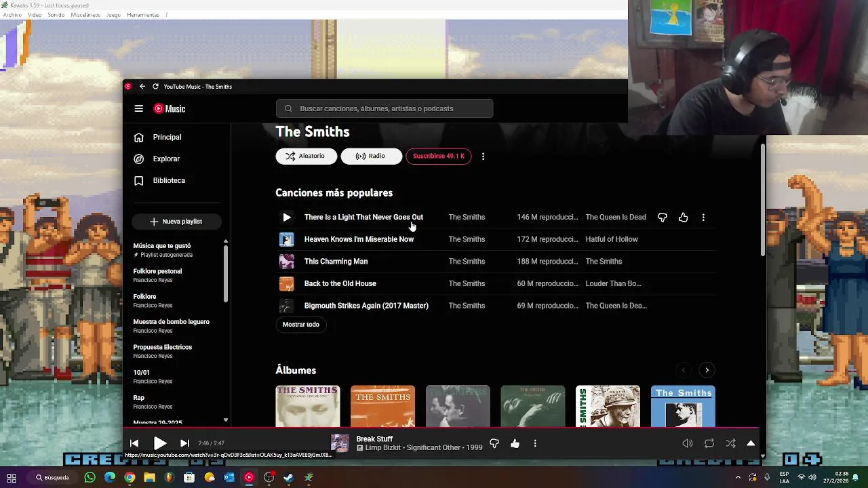
Task: Like Break Stuff in the player bar
Action: [x=515, y=443]
